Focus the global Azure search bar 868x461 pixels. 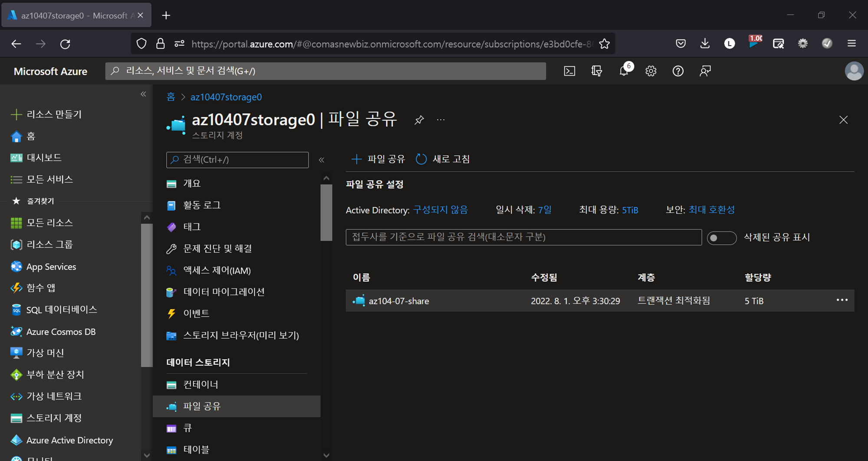click(325, 71)
